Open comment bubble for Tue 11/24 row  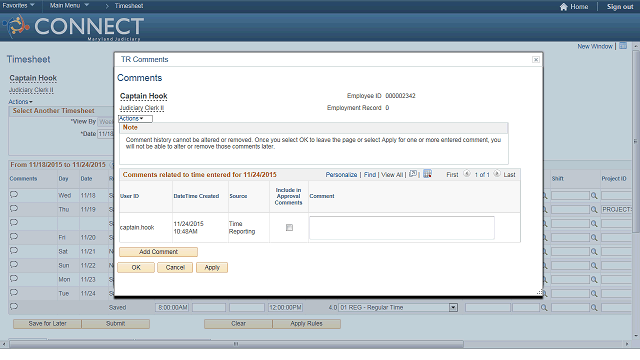point(14,293)
